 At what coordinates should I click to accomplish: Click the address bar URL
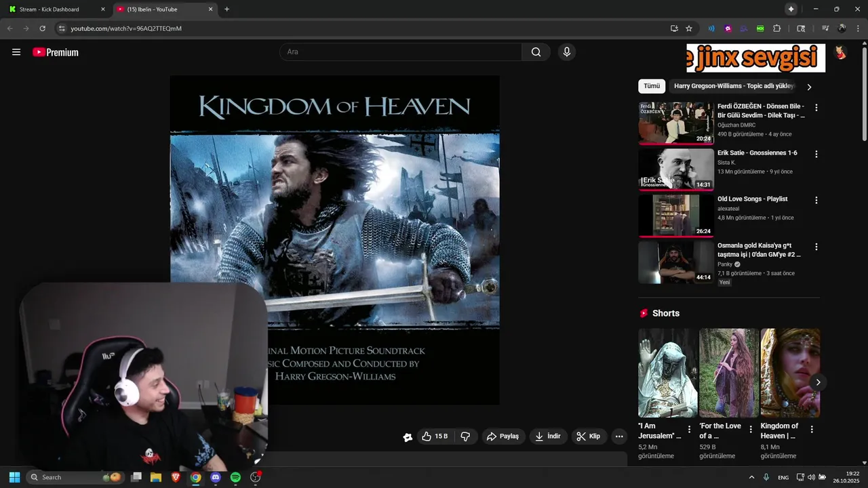coord(126,28)
